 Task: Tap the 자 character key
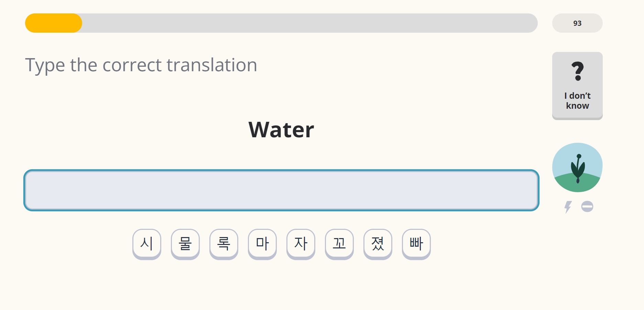coord(301,244)
